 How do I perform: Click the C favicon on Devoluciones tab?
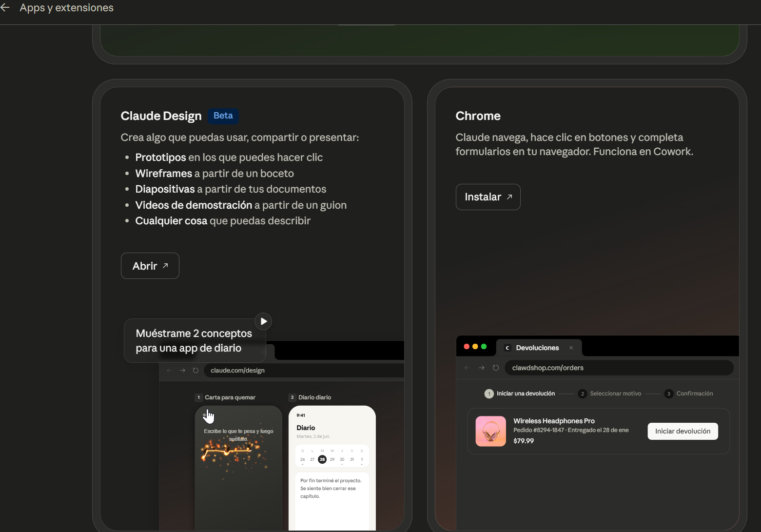coord(507,348)
